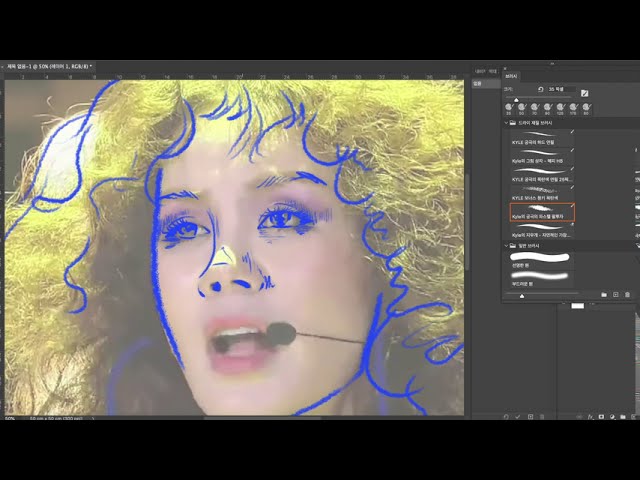Image resolution: width=640 pixels, height=480 pixels.
Task: Click the white layer thumbnail below Brushes panel
Action: [x=578, y=306]
